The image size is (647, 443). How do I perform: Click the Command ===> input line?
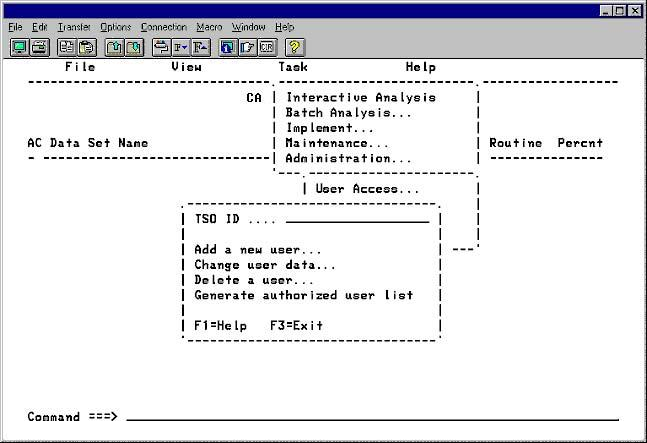point(372,417)
